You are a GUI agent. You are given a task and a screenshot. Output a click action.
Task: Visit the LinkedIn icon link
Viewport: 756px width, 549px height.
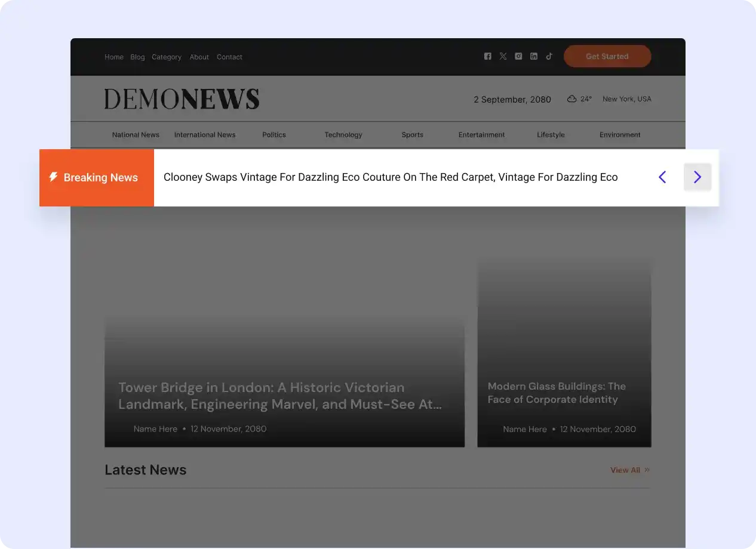[x=534, y=56]
